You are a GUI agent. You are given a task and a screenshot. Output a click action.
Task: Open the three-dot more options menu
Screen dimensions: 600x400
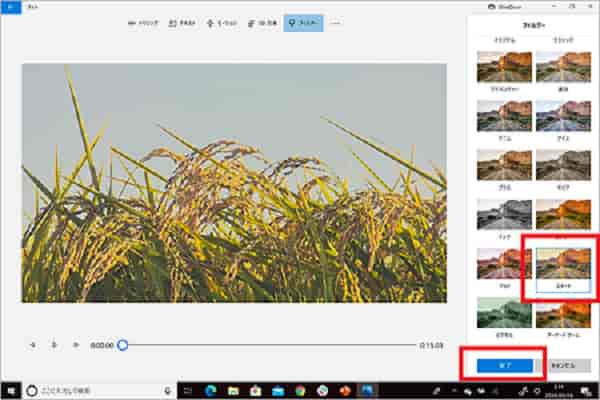pyautogui.click(x=335, y=22)
